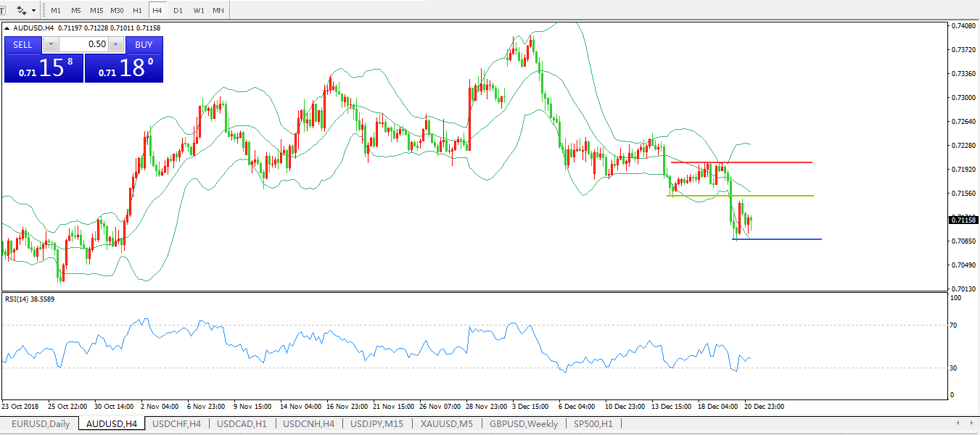980x435 pixels.
Task: Choose the MN monthly timeframe
Action: point(218,11)
